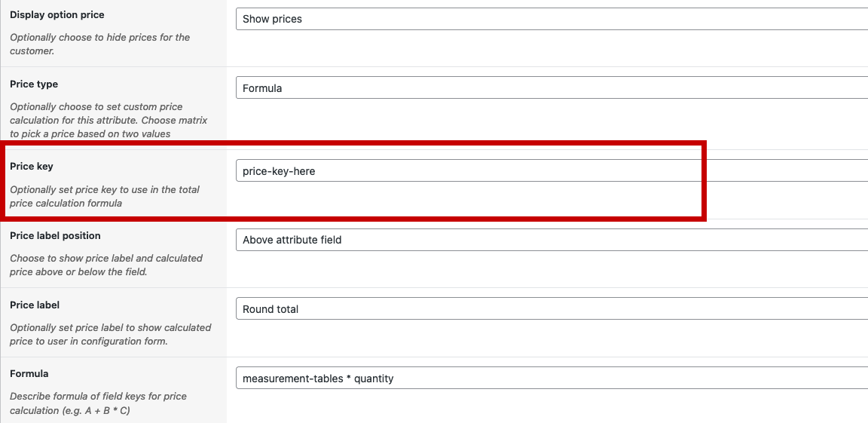Image resolution: width=868 pixels, height=423 pixels.
Task: Click the "Display option price" heading
Action: coord(57,15)
